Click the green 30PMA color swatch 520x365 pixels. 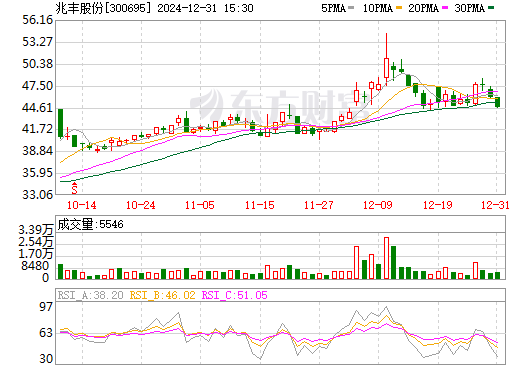click(x=491, y=8)
